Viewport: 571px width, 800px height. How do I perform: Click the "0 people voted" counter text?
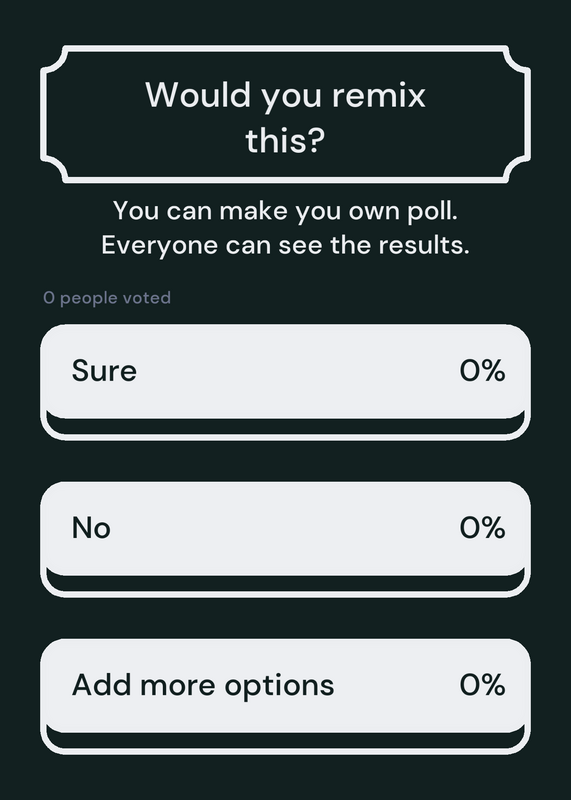tap(107, 298)
